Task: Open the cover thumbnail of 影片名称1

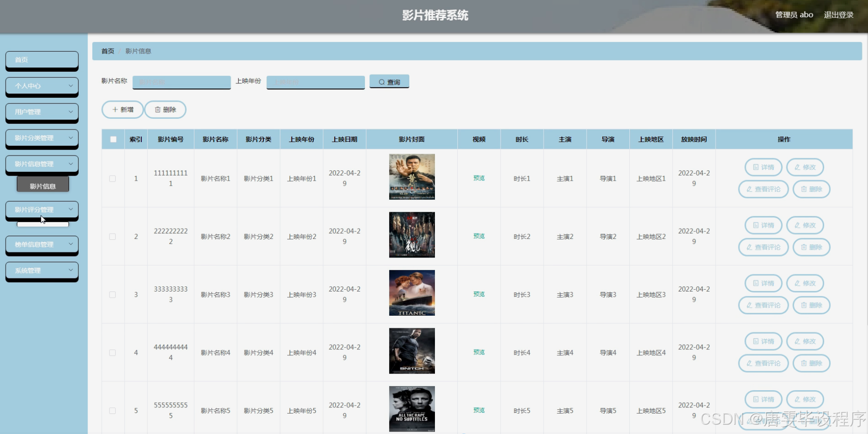Action: (412, 177)
